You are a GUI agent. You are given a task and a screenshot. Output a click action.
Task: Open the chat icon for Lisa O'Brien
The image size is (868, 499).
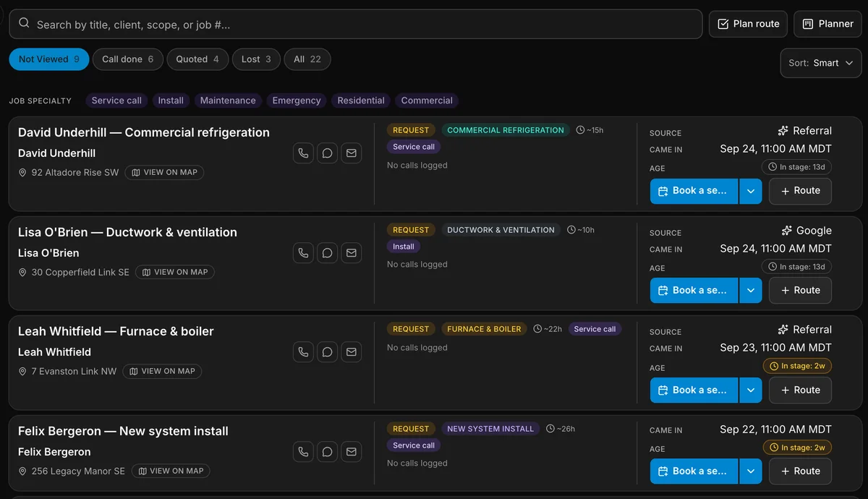327,253
